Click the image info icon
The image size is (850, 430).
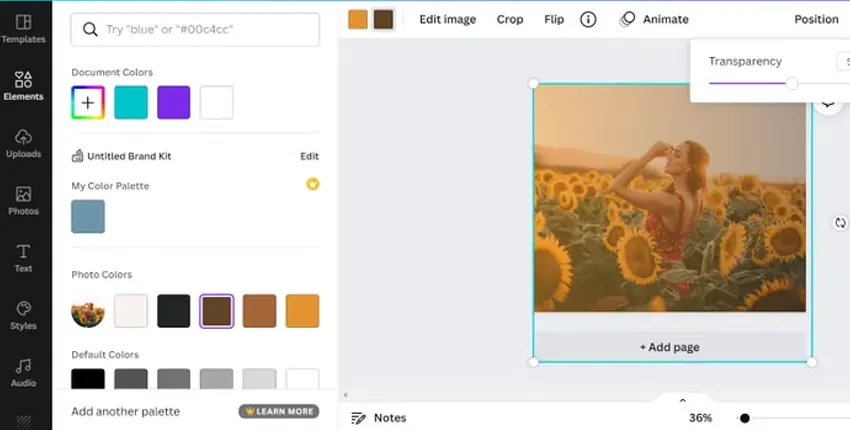(x=588, y=19)
